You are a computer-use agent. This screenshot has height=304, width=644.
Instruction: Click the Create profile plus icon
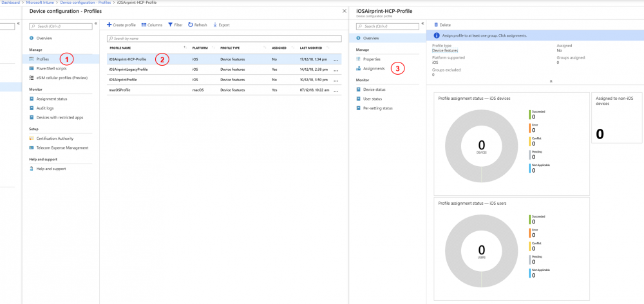coord(109,24)
